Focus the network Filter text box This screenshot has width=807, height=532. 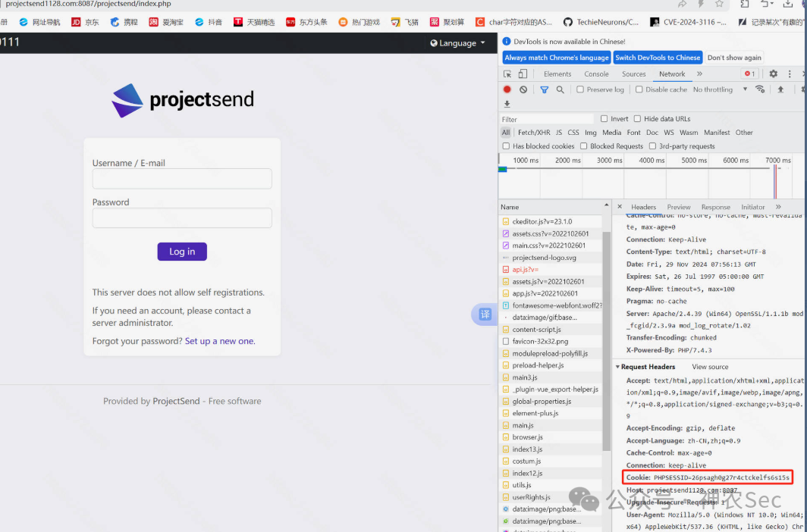point(546,119)
